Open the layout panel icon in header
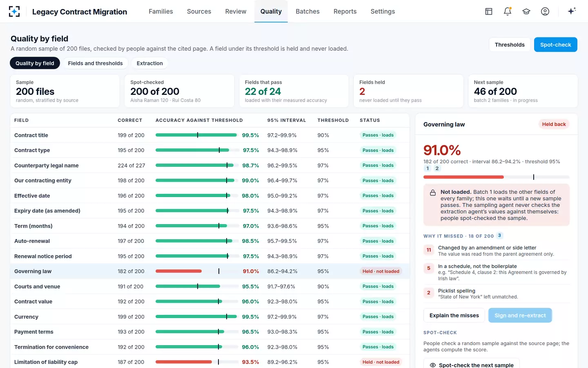The image size is (588, 368). (489, 11)
